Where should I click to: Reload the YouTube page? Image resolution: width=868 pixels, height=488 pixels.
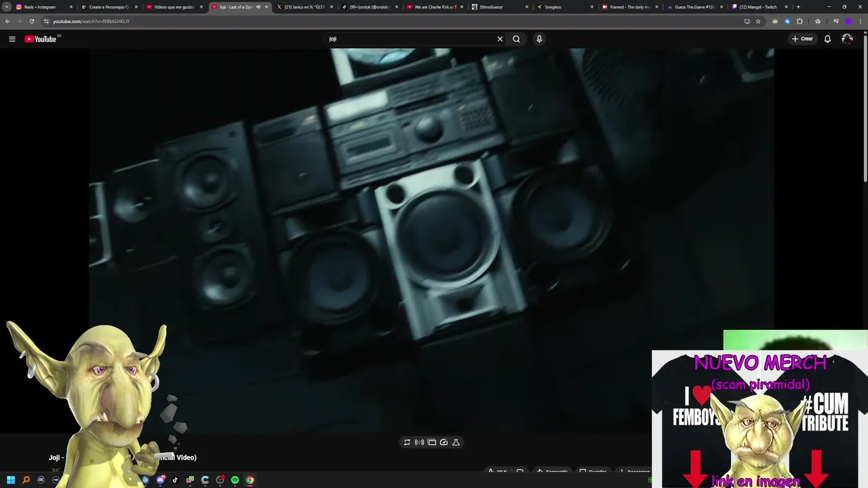pyautogui.click(x=31, y=21)
